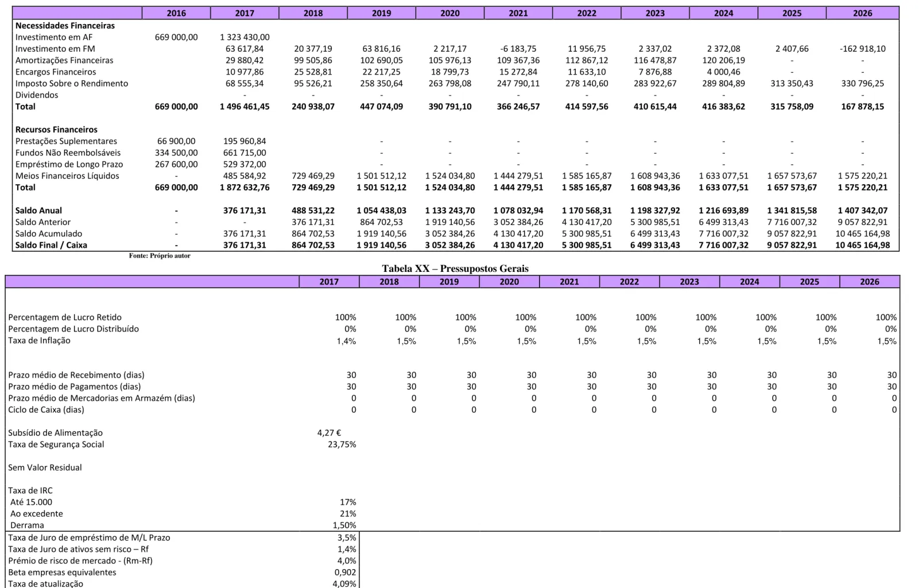The image size is (919, 588).
Task: Click Beta empresas equivalentes label
Action: pyautogui.click(x=62, y=572)
